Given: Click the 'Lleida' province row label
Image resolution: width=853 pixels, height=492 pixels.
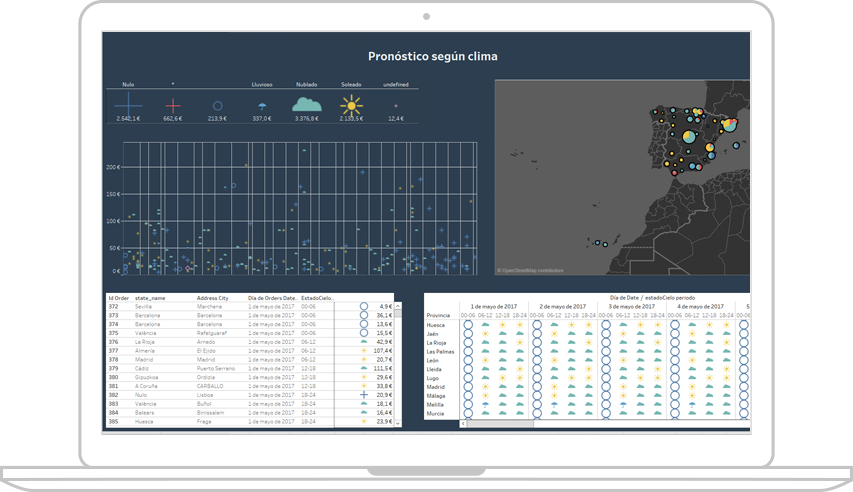Looking at the screenshot, I should [x=434, y=370].
